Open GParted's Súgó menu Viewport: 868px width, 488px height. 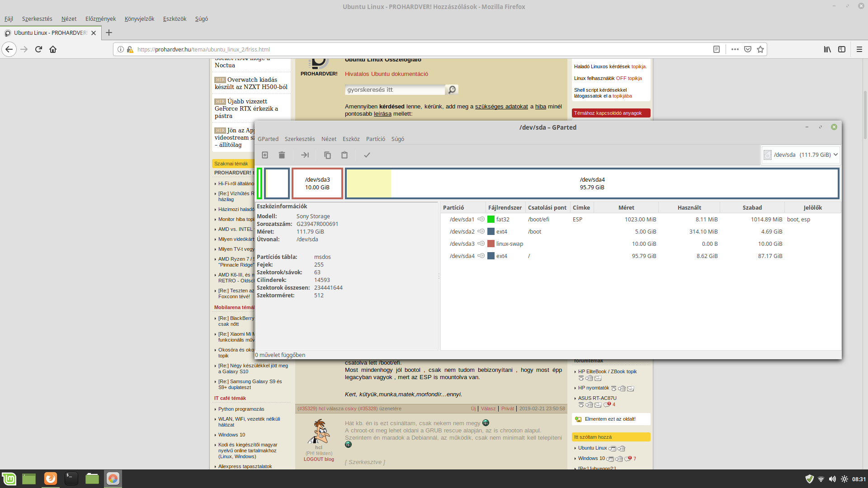pos(397,139)
